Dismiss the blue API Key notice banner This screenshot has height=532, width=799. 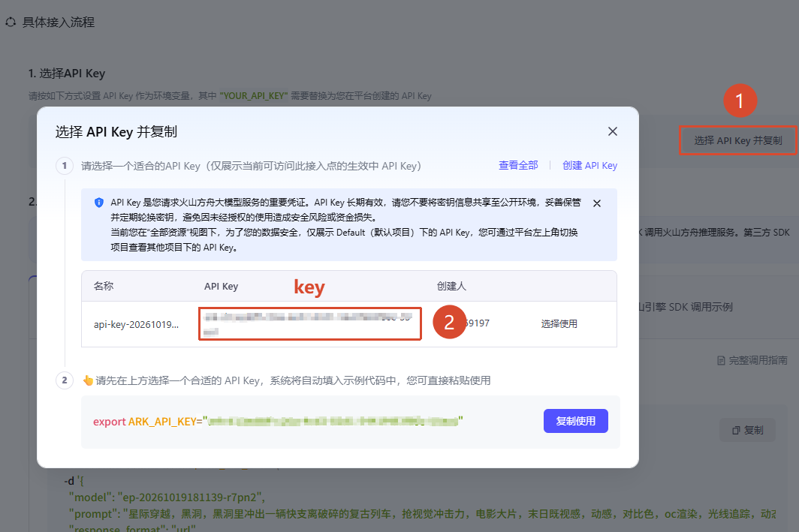point(597,203)
